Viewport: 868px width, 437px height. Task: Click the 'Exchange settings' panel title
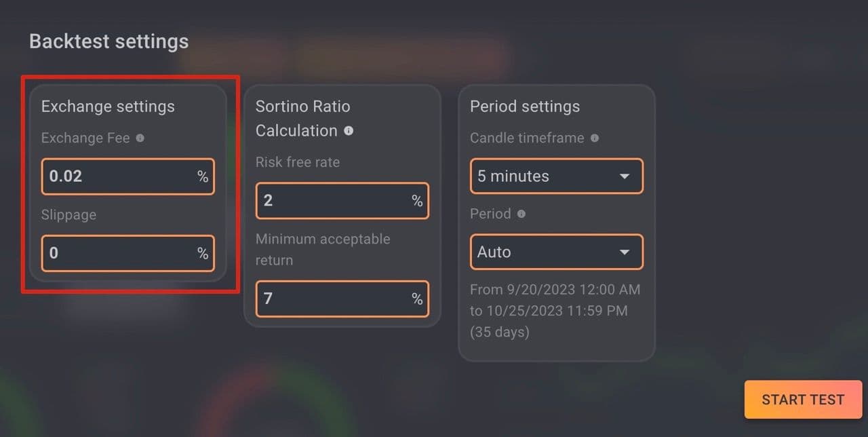(x=108, y=107)
